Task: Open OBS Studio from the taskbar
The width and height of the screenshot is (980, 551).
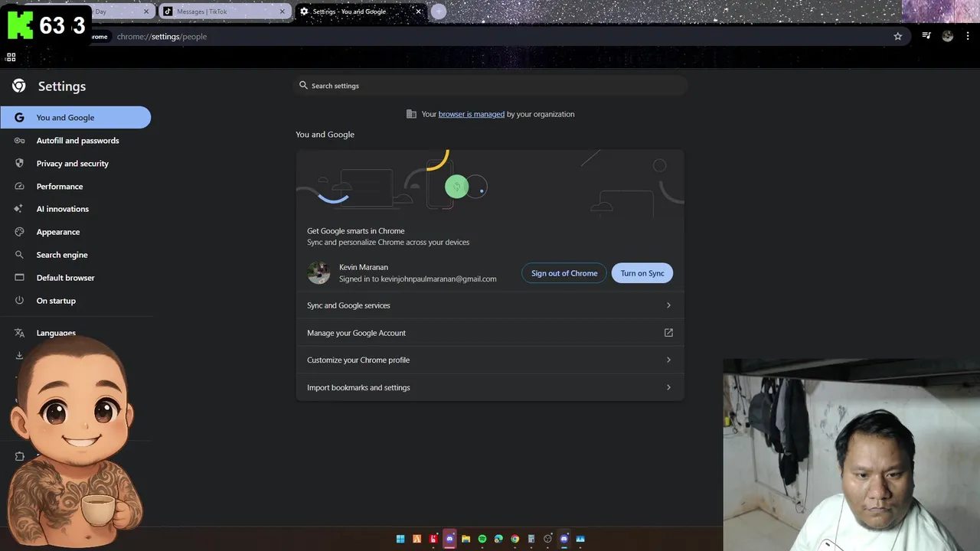Action: pos(547,539)
